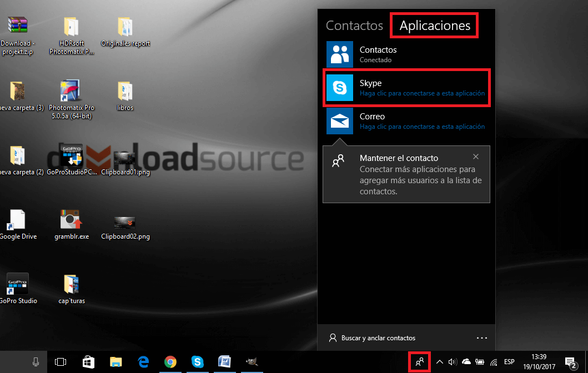Select the libros folder on desktop

[x=125, y=96]
